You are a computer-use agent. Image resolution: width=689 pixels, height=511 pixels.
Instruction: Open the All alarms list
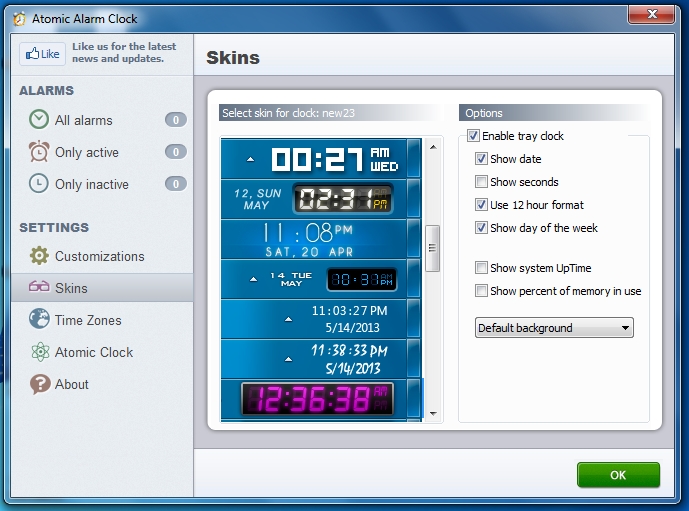click(102, 120)
